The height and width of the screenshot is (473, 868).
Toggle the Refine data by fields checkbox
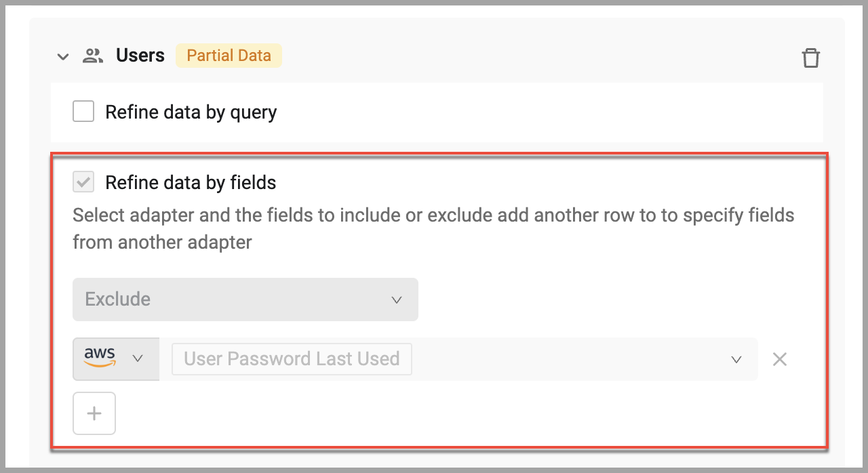(83, 182)
